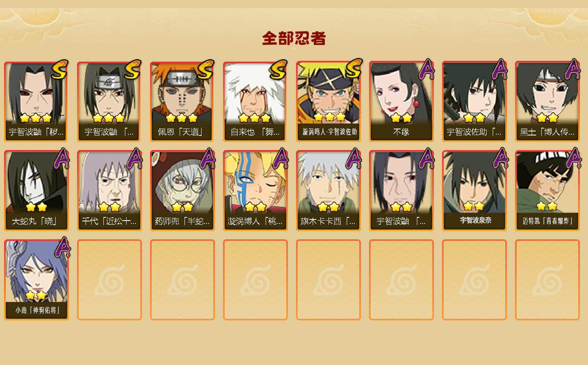Click the A badge on 小南 card
The image size is (588, 365).
(62, 248)
